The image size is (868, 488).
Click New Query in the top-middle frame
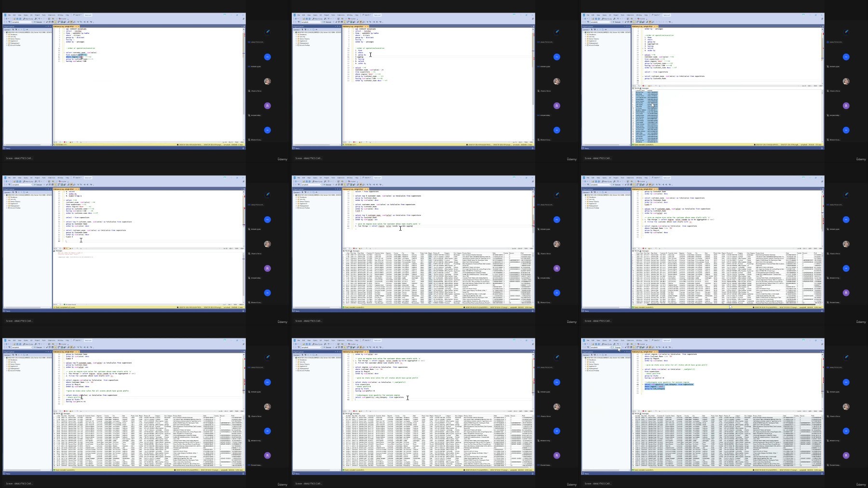(x=317, y=19)
